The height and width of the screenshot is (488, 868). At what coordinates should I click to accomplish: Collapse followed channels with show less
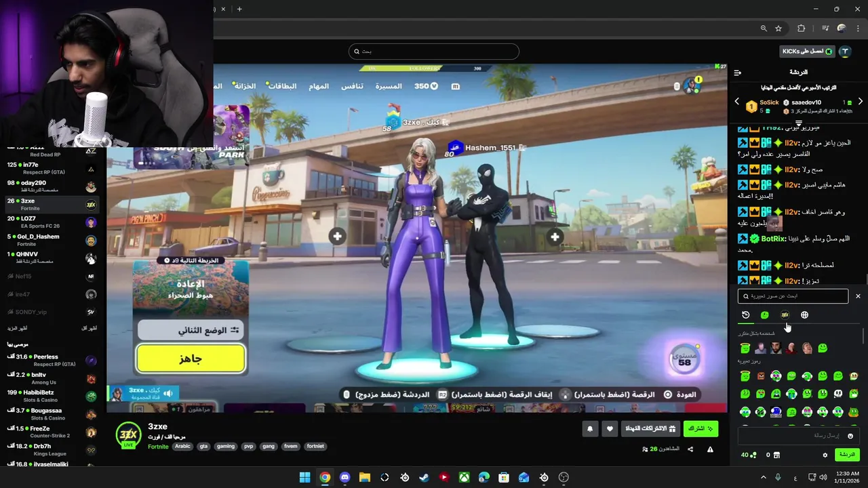coord(89,328)
